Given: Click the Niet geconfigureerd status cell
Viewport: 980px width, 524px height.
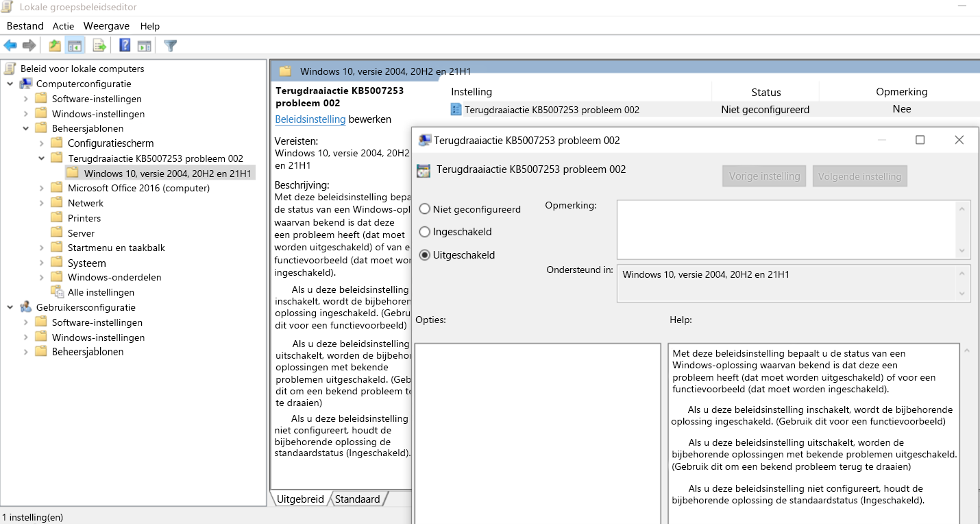Looking at the screenshot, I should pyautogui.click(x=765, y=110).
